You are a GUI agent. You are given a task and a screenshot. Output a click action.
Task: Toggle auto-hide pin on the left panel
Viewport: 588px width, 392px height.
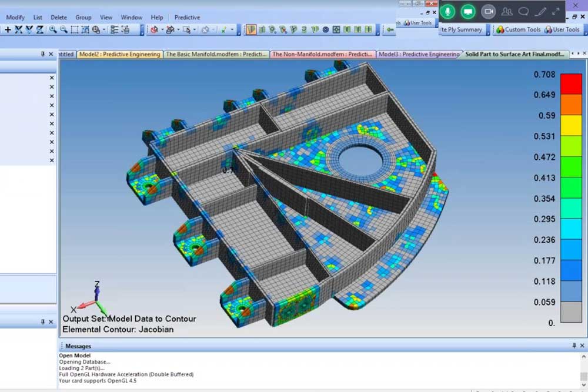(x=42, y=53)
